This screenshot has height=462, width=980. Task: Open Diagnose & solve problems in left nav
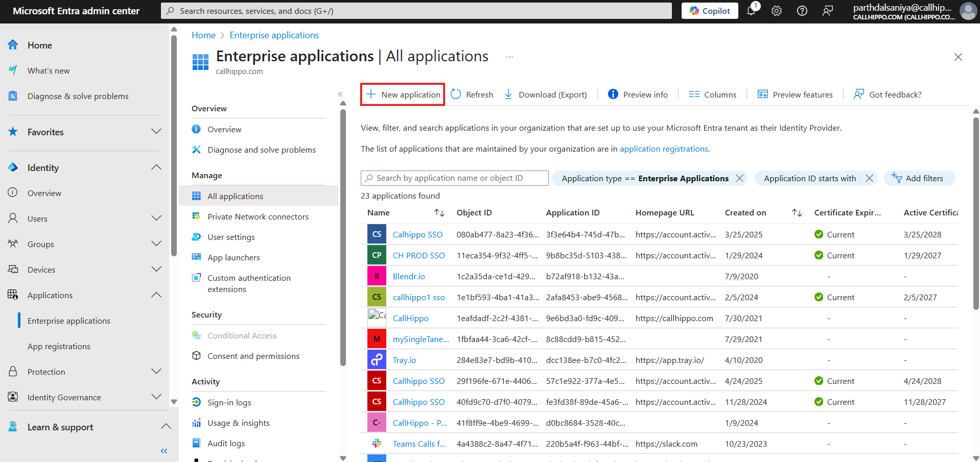tap(78, 96)
